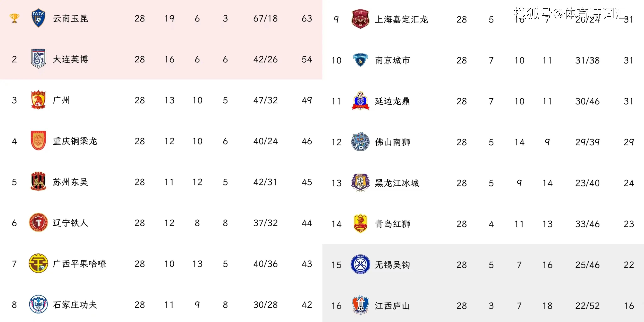The height and width of the screenshot is (322, 644).
Task: Select the 广西平果哈嘹 yellow badge
Action: pyautogui.click(x=38, y=263)
